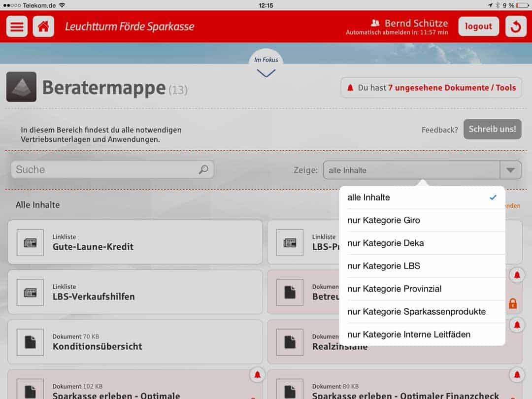Open the LBS-Pr link list icon
This screenshot has height=399, width=532.
coord(290,242)
